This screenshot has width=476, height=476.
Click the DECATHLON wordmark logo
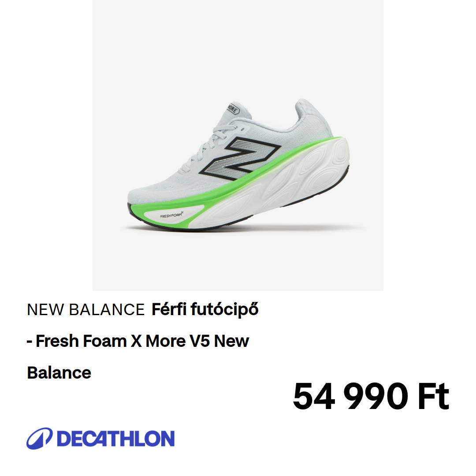click(115, 439)
